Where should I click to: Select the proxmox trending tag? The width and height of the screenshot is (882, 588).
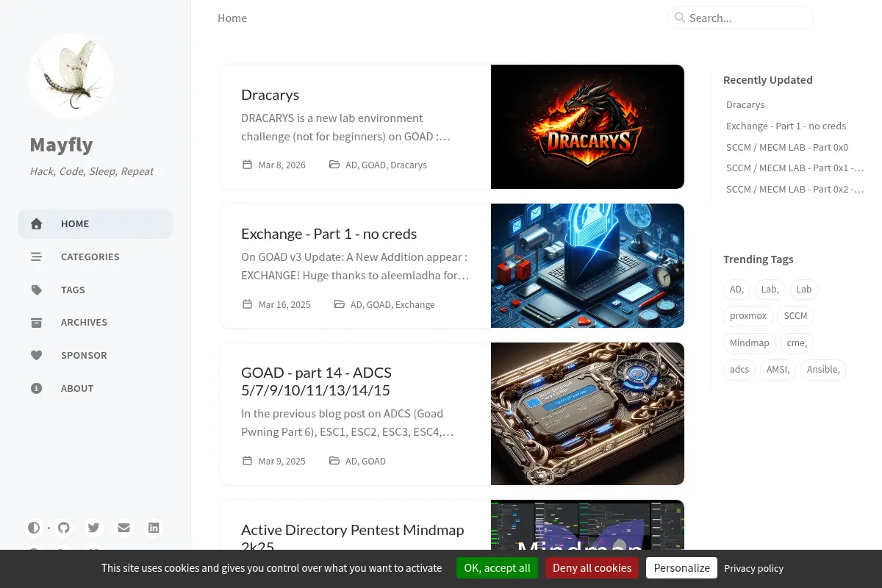(748, 316)
